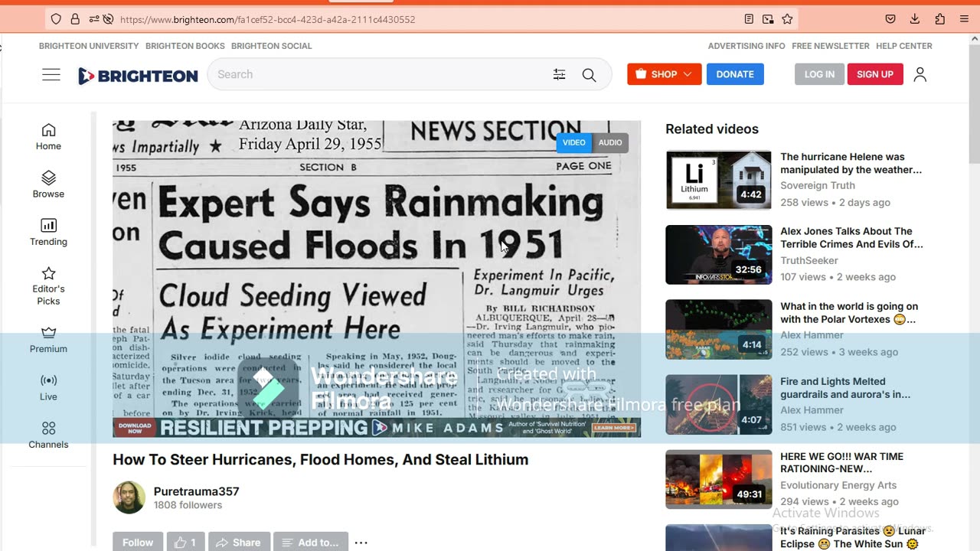The image size is (980, 551).
Task: Click the TruthSeeker channel name
Action: pyautogui.click(x=809, y=260)
